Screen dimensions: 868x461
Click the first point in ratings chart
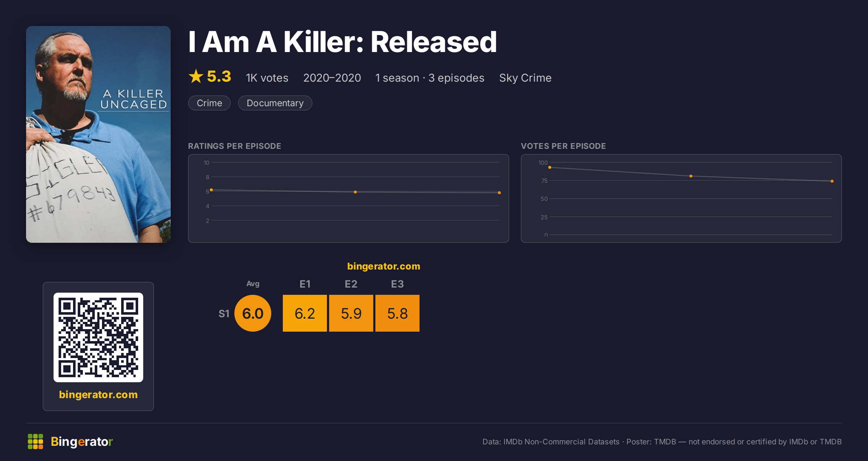[211, 190]
